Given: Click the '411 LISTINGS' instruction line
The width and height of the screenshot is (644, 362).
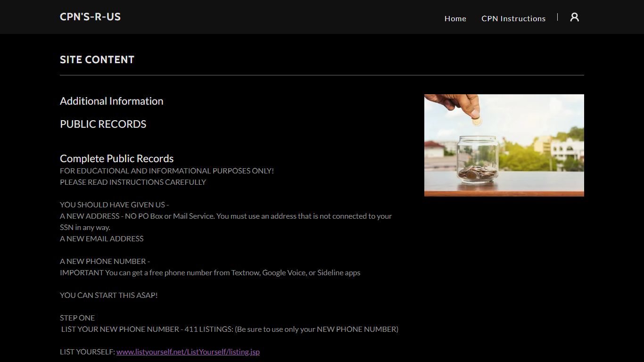Looking at the screenshot, I should 230,329.
